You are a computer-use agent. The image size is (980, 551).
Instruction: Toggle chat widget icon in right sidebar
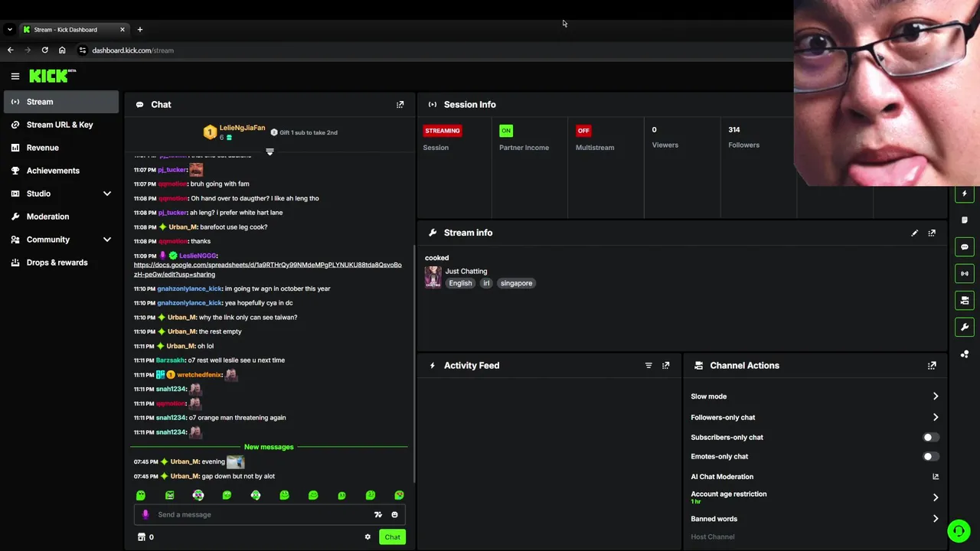[x=965, y=247]
